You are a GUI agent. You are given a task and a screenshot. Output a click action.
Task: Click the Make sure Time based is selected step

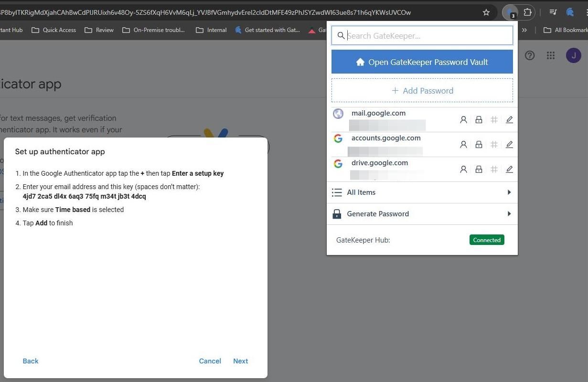(73, 210)
